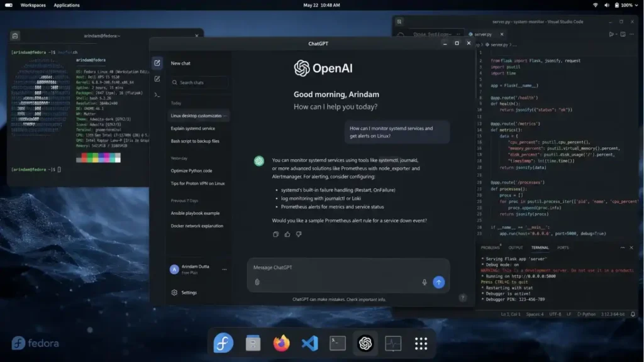Click the user message bubble about systemd monitoring
The image size is (644, 362).
click(x=397, y=132)
